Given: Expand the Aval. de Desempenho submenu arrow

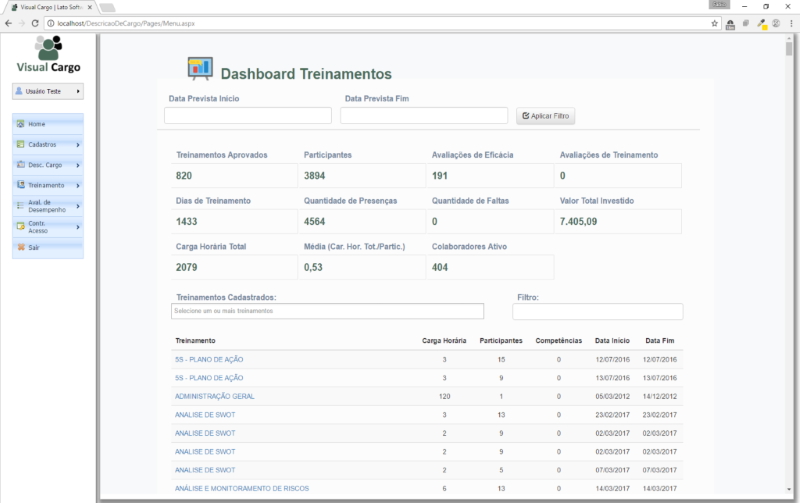Looking at the screenshot, I should point(78,206).
